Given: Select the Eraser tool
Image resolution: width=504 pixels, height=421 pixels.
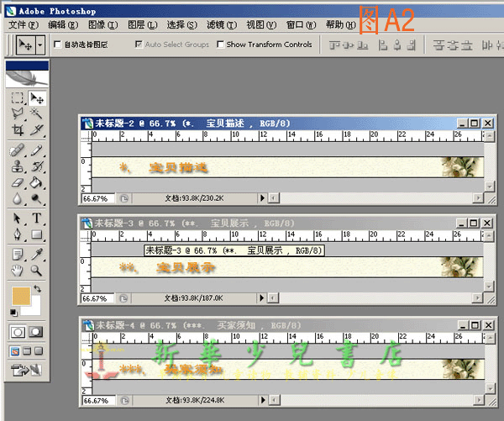Looking at the screenshot, I should [18, 182].
